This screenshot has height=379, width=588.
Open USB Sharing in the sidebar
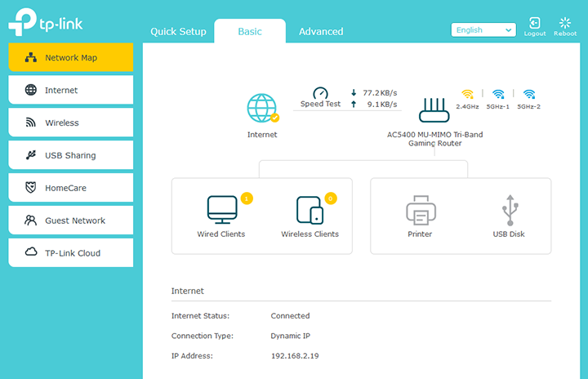point(70,155)
